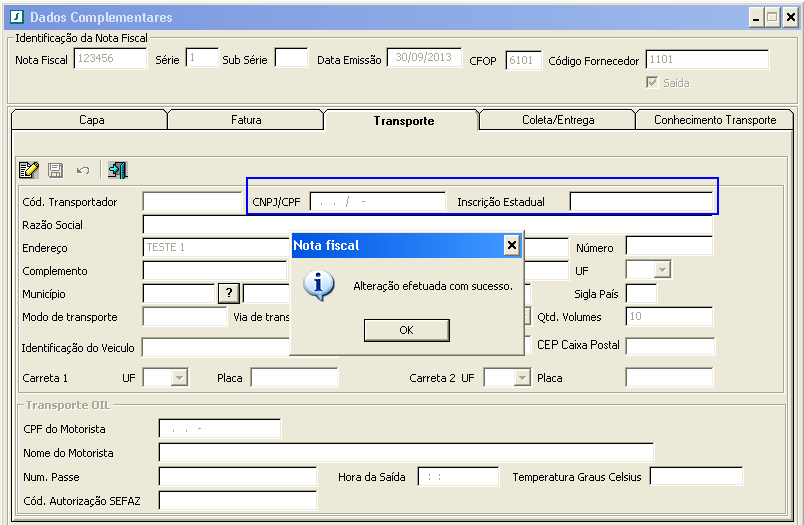The height and width of the screenshot is (525, 804).
Task: Click the edit record pencil icon
Action: pos(29,170)
